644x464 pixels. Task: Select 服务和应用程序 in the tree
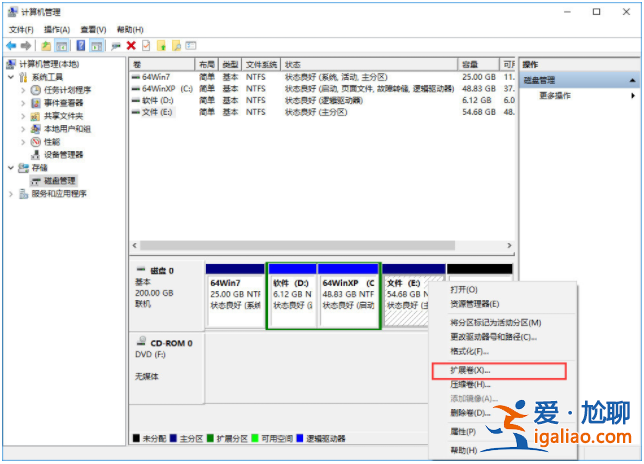click(x=59, y=194)
